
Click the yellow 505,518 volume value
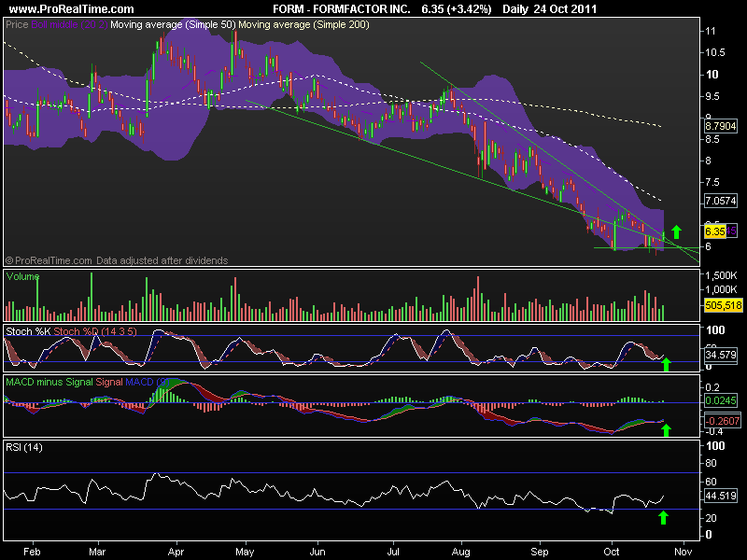[x=723, y=305]
